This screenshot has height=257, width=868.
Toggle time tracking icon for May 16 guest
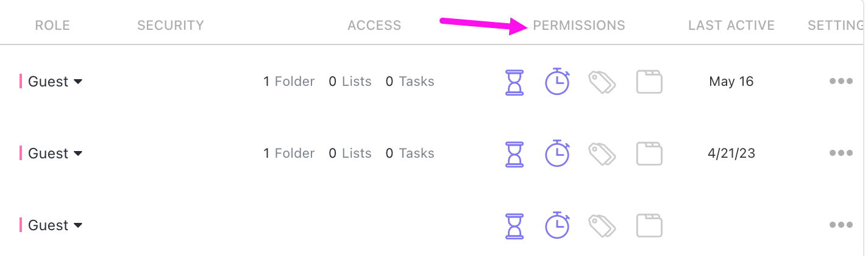tap(557, 82)
